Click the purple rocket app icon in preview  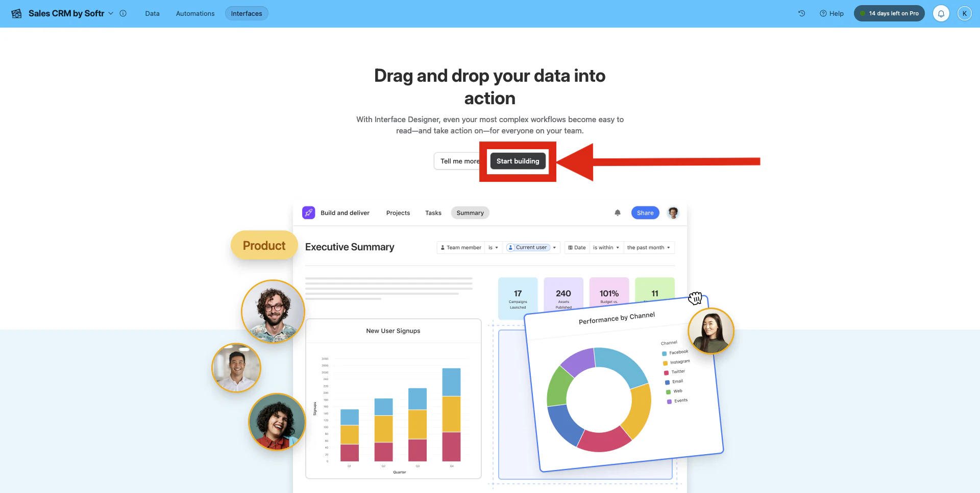coord(309,213)
